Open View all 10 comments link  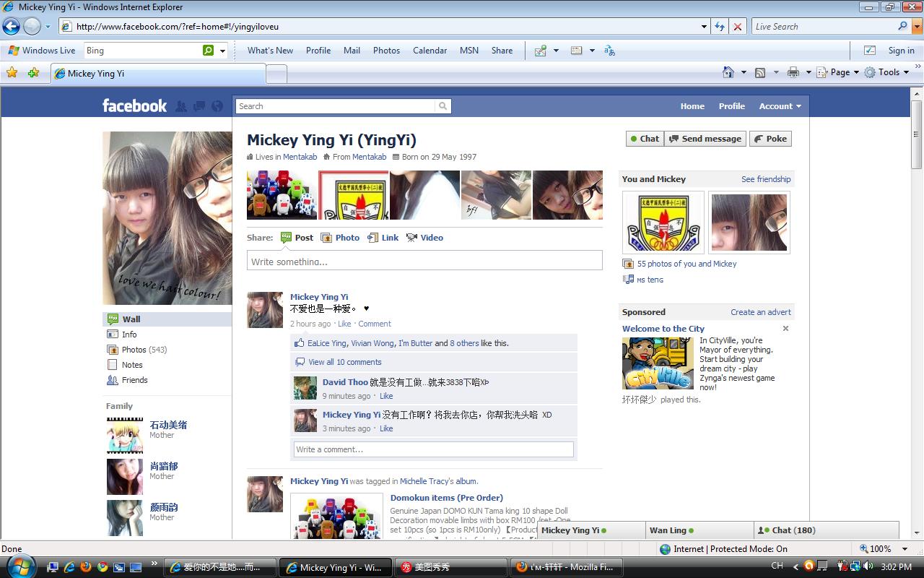(x=345, y=362)
